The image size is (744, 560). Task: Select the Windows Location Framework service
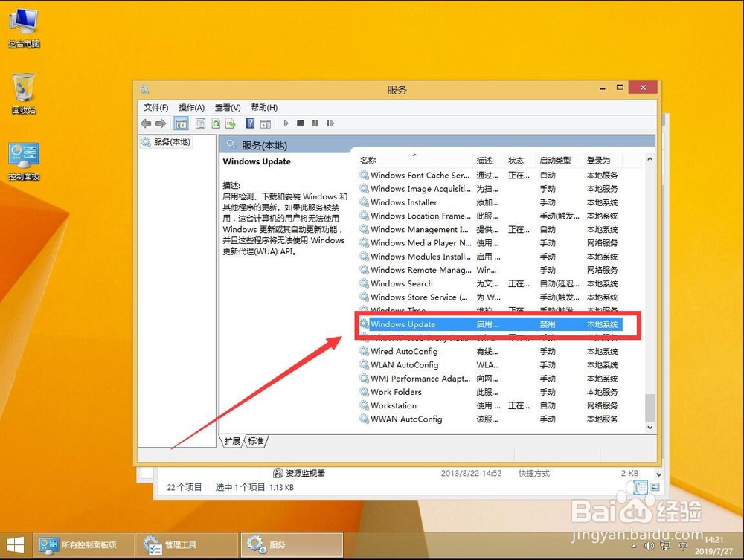tap(490, 216)
